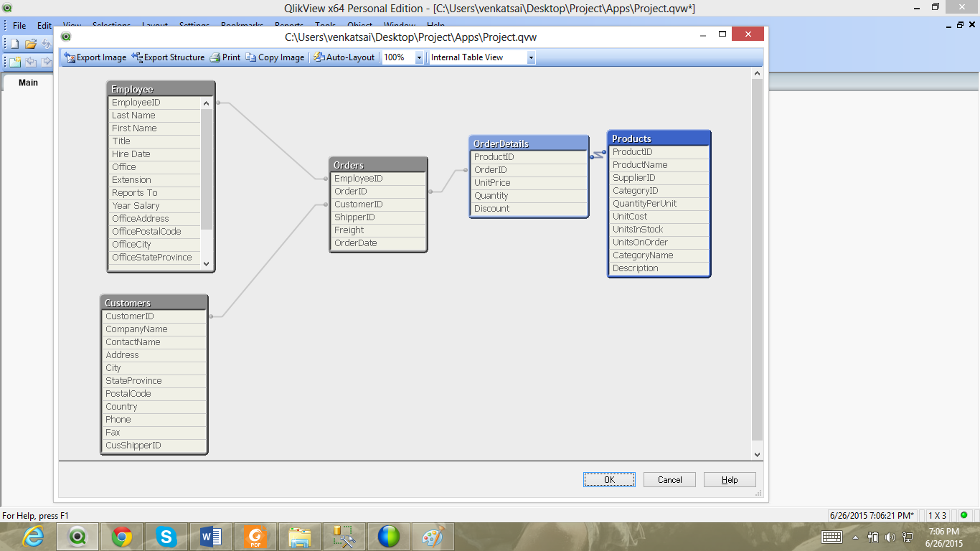Viewport: 980px width, 551px height.
Task: Click the Last Name field in Employee
Action: coord(155,116)
